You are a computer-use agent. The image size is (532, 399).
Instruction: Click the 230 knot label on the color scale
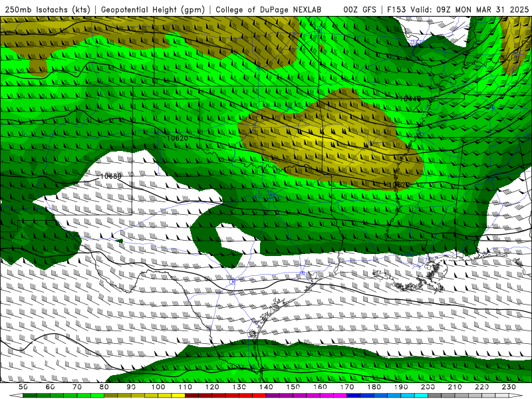(509, 387)
